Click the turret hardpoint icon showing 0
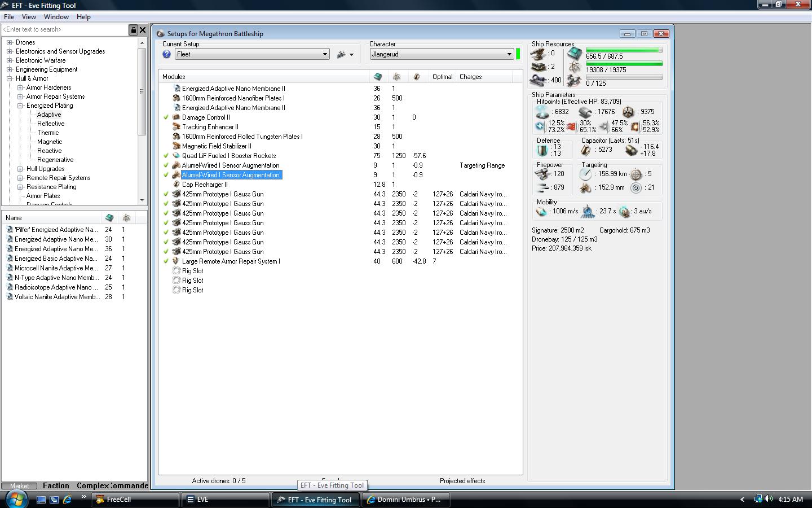Image resolution: width=812 pixels, height=508 pixels. (539, 54)
